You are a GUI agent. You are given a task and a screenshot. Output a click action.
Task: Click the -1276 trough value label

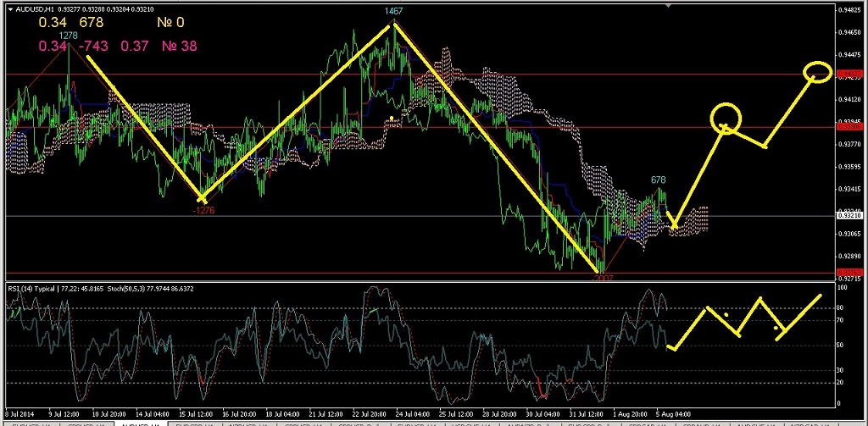point(203,210)
